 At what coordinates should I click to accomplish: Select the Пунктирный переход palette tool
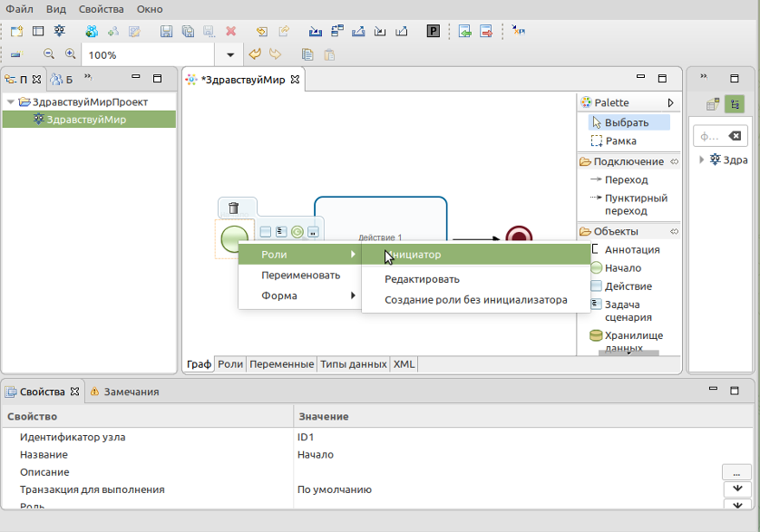click(x=628, y=204)
